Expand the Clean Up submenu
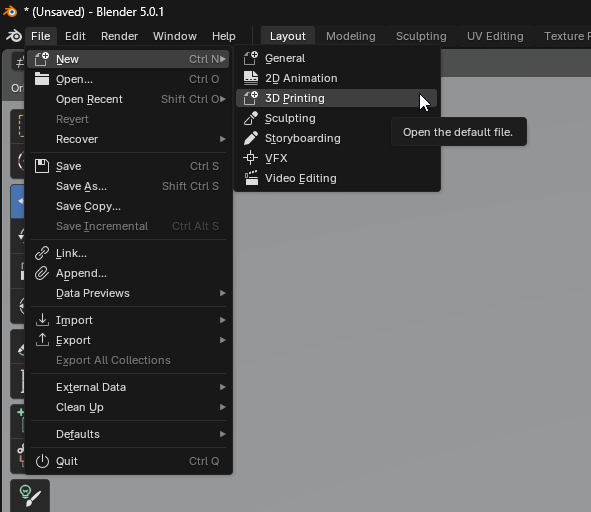The width and height of the screenshot is (591, 512). pyautogui.click(x=128, y=407)
